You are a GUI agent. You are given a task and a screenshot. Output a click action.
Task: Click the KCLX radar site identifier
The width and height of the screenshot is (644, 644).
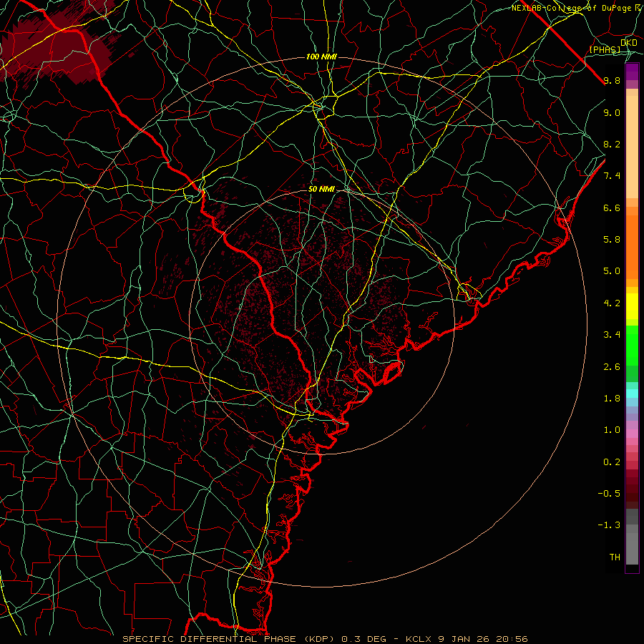point(420,639)
